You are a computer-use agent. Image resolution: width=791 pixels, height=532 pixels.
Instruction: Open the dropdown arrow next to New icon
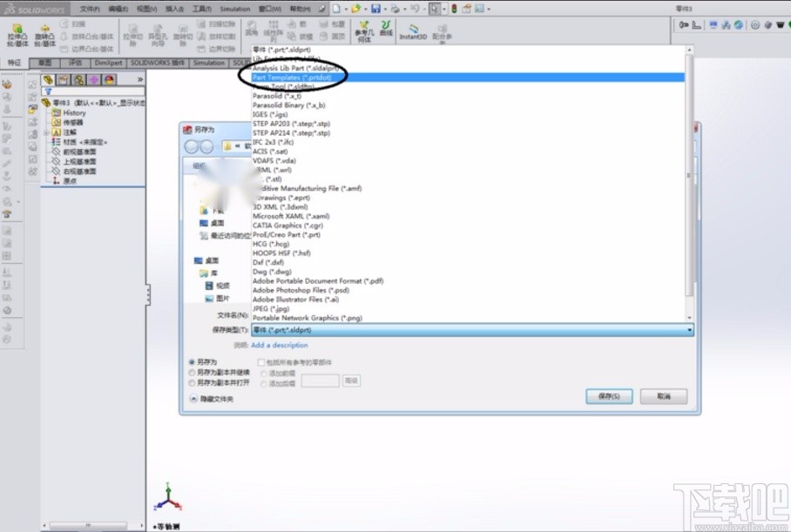(346, 9)
